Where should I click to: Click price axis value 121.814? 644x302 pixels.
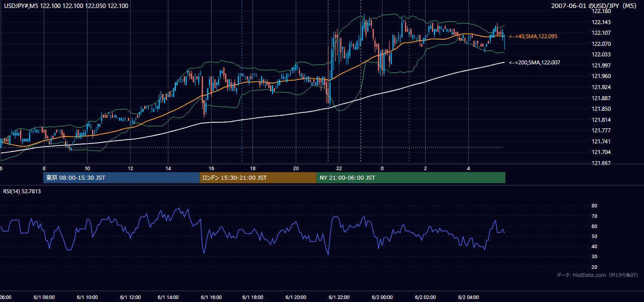tap(601, 120)
